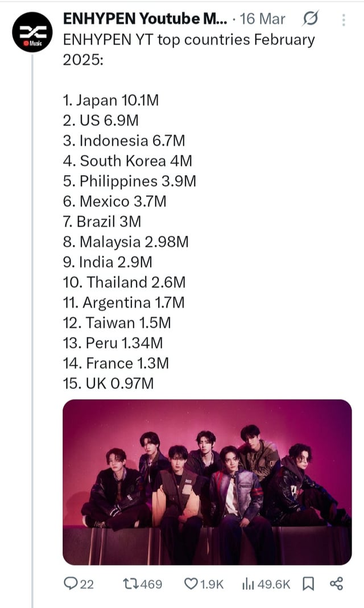364x608 pixels.
Task: Click the like count 1.9K
Action: [212, 584]
